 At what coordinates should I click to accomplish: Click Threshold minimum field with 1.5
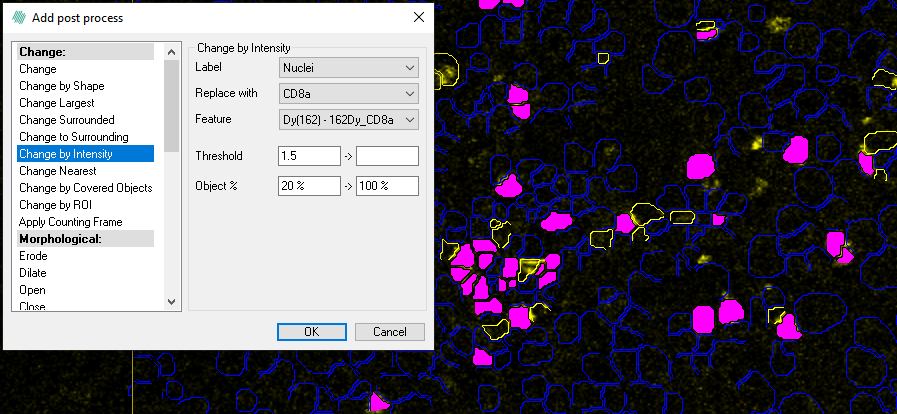click(x=309, y=156)
